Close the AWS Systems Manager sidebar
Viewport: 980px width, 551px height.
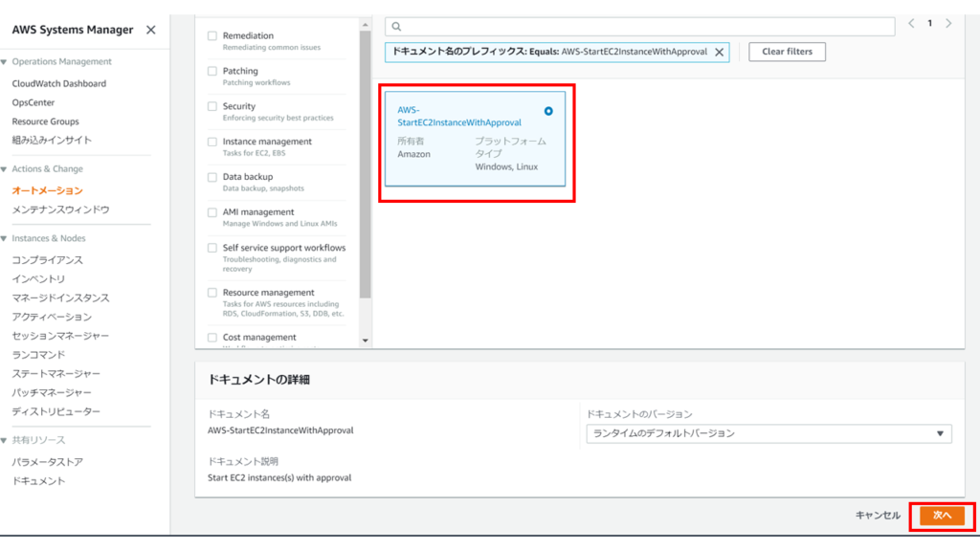coord(150,30)
